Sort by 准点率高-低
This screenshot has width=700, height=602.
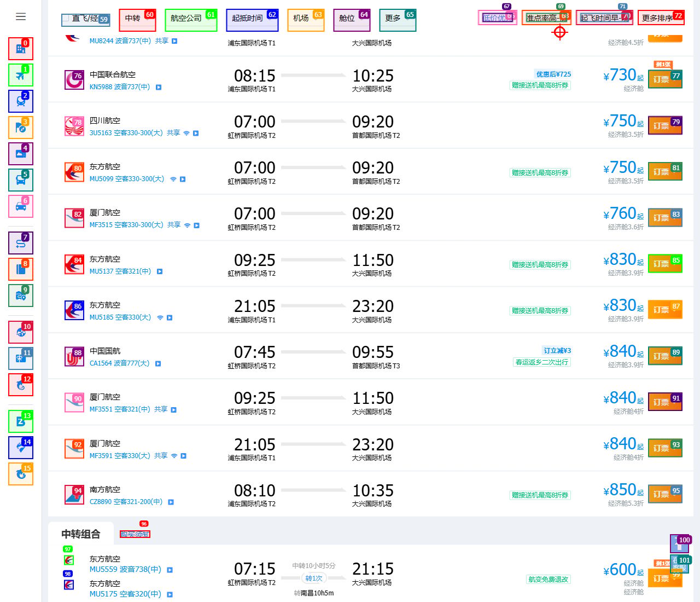coord(546,18)
